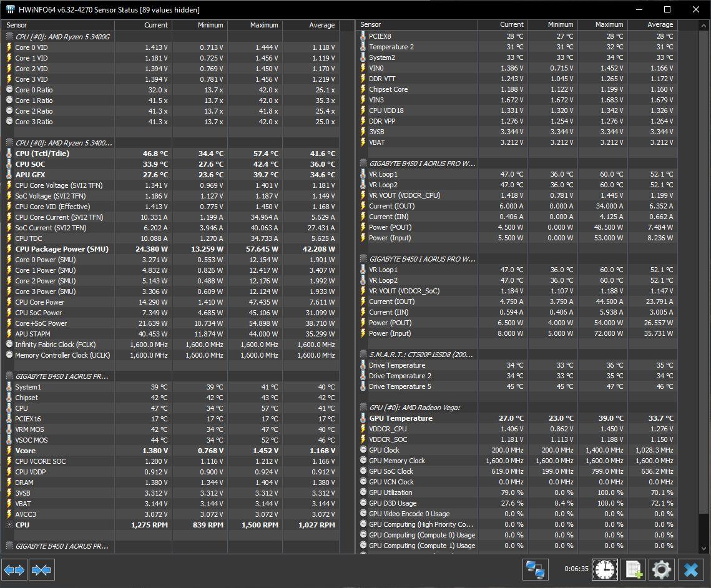
Task: Select the GPU Memory Clock row
Action: click(x=516, y=461)
